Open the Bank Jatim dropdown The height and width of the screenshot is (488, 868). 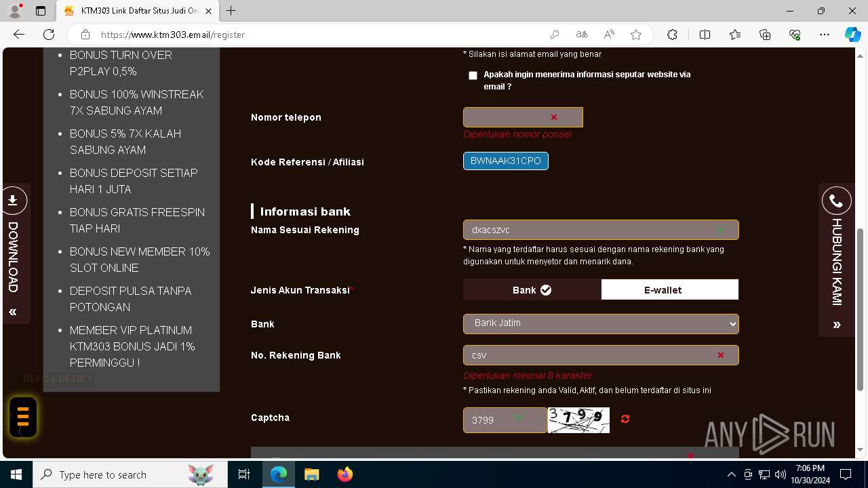[601, 323]
